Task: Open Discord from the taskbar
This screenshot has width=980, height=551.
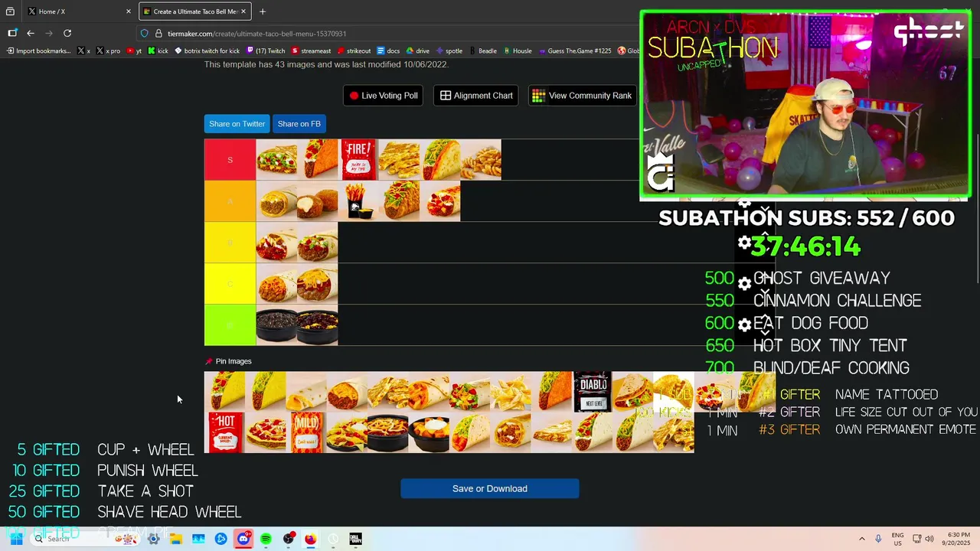Action: click(243, 539)
